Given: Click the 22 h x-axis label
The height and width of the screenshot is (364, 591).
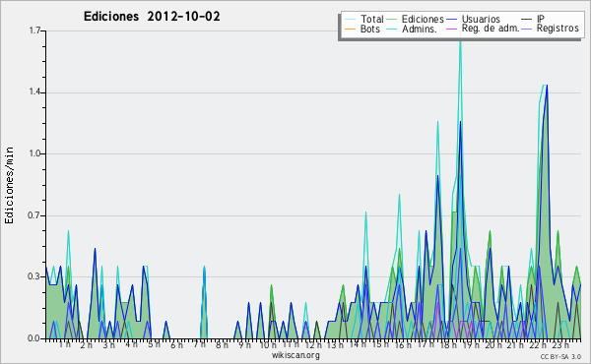Looking at the screenshot, I should click(538, 345).
